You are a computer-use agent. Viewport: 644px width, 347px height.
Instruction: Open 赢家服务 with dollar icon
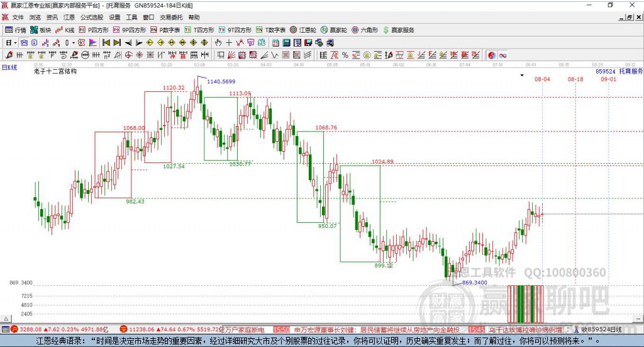click(x=398, y=30)
